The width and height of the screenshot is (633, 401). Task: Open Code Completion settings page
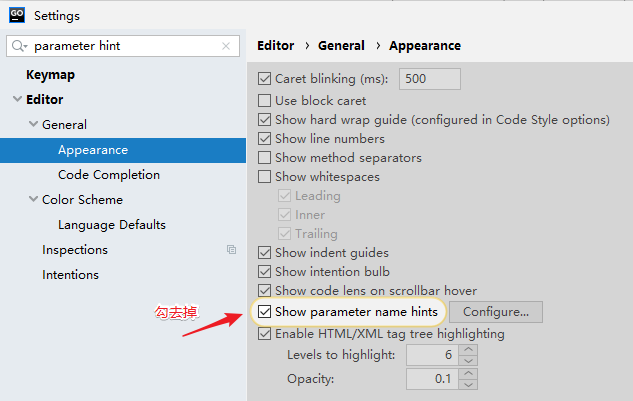(x=108, y=175)
